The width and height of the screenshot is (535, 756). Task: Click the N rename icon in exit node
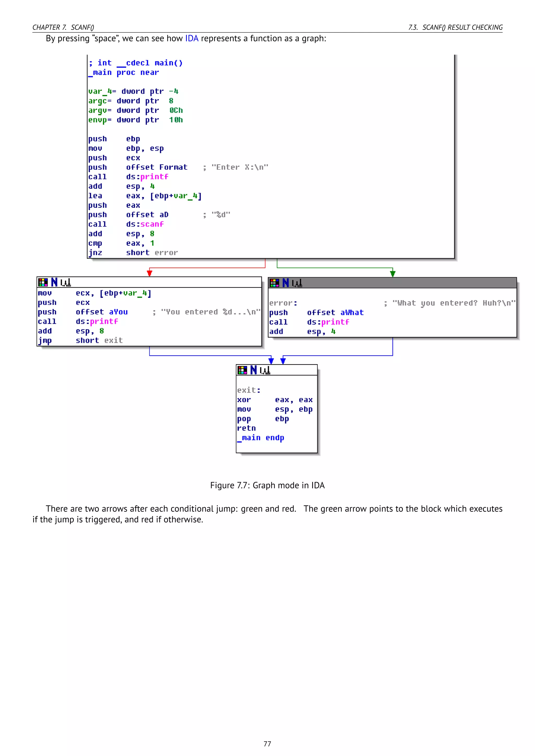point(253,370)
